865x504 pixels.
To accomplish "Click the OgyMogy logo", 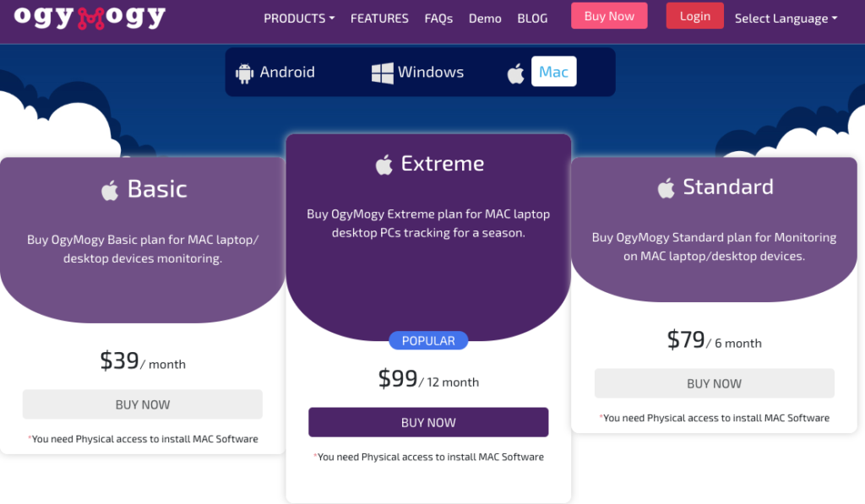I will point(90,16).
